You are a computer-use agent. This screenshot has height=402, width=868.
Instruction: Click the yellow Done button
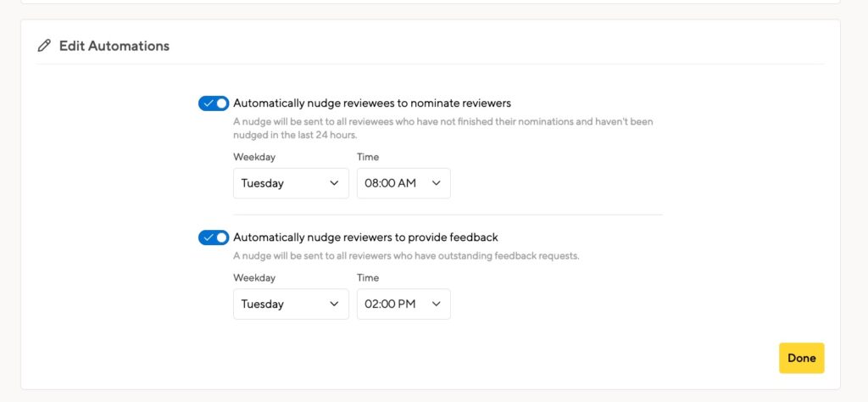(x=802, y=358)
